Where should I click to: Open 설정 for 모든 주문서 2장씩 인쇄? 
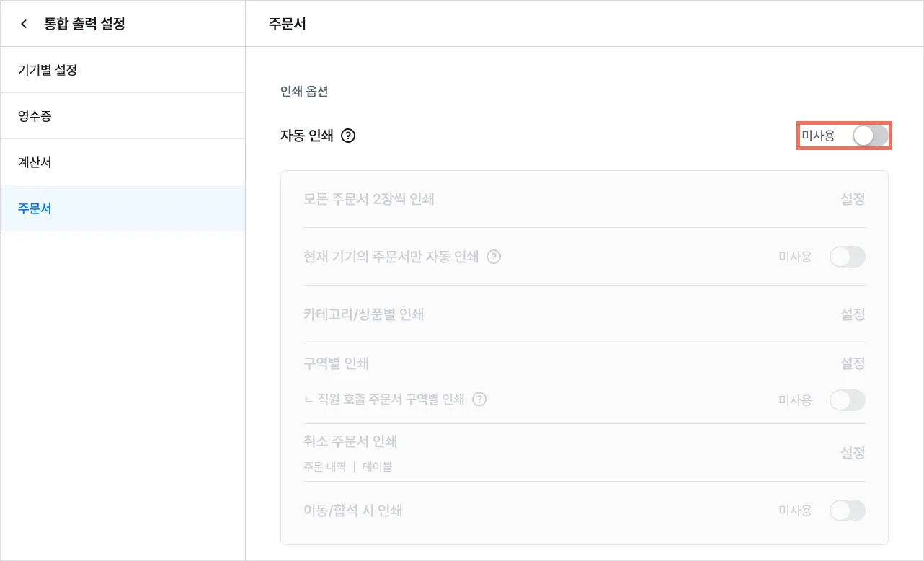point(853,199)
